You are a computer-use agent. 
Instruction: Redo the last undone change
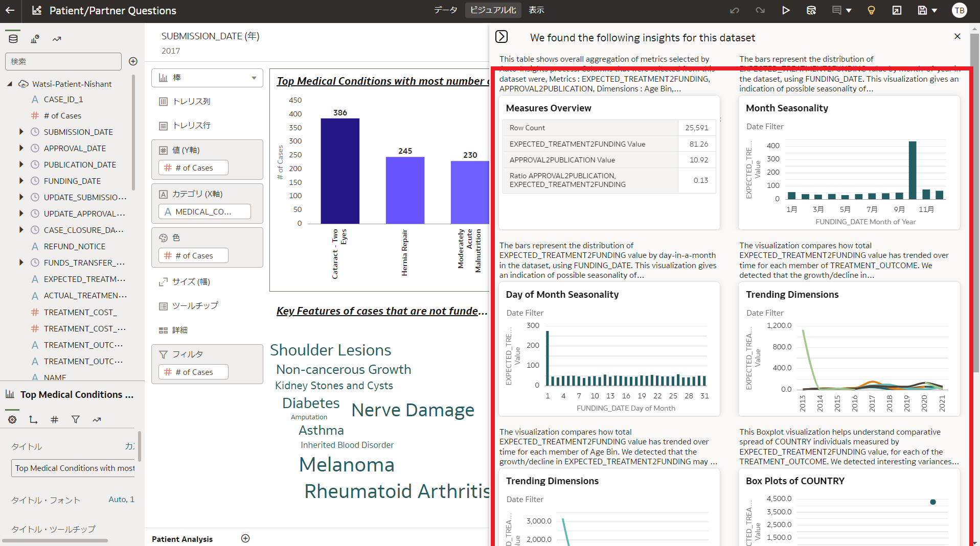click(760, 10)
